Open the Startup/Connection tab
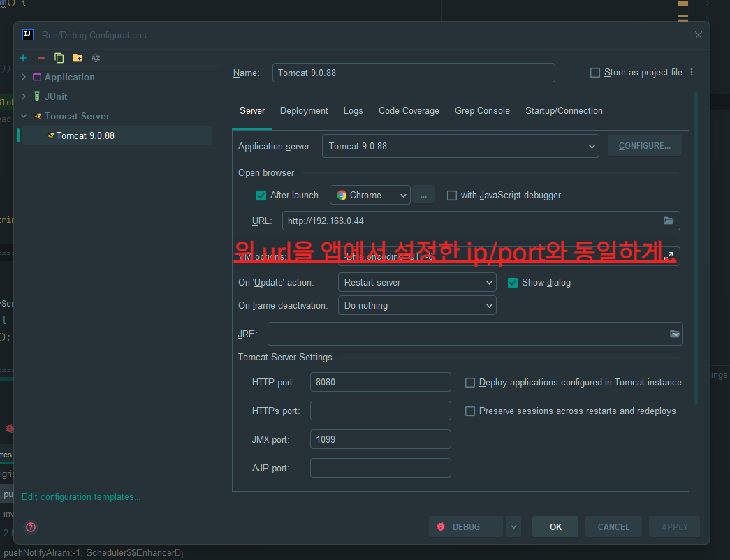Viewport: 730px width, 560px height. coord(564,111)
